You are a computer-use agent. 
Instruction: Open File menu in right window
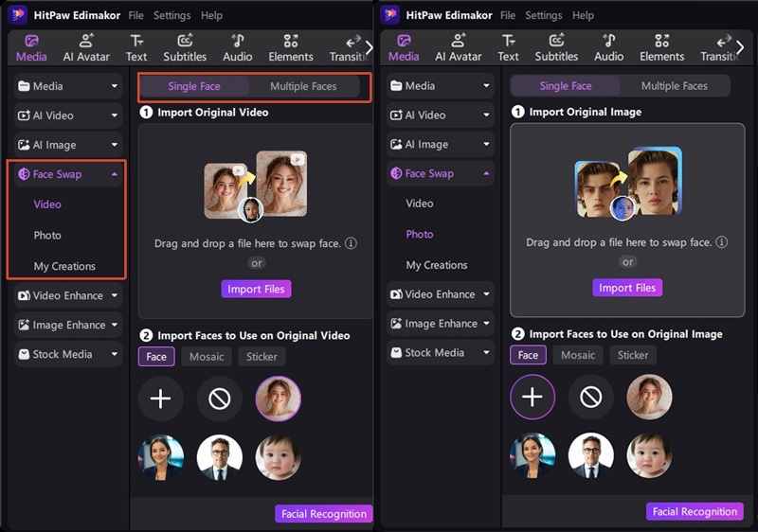coord(508,15)
